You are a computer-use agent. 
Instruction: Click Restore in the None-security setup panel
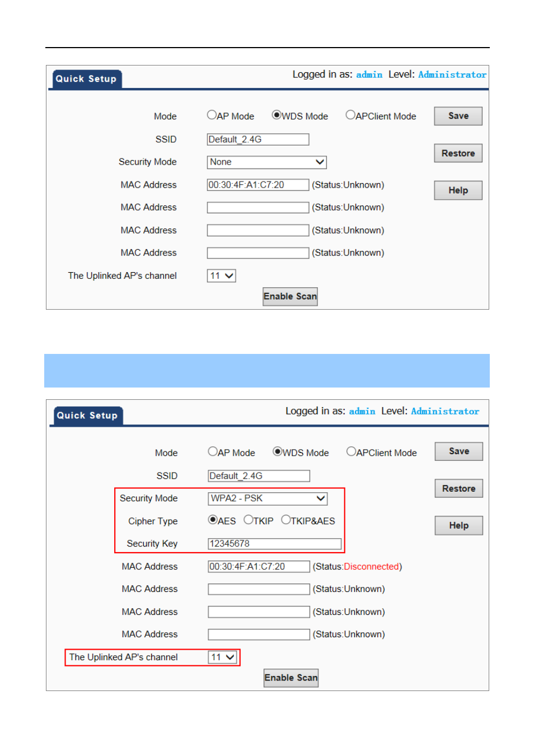pos(458,153)
